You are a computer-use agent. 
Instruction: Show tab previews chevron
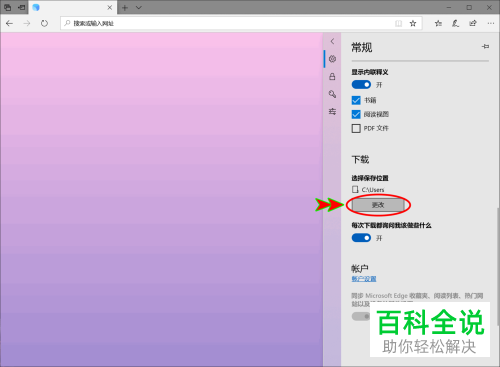pos(139,7)
